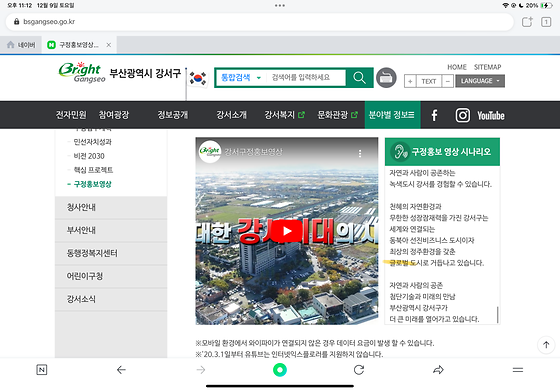The image size is (560, 391).
Task: Expand the 청사안내 sidebar section
Action: tap(111, 207)
